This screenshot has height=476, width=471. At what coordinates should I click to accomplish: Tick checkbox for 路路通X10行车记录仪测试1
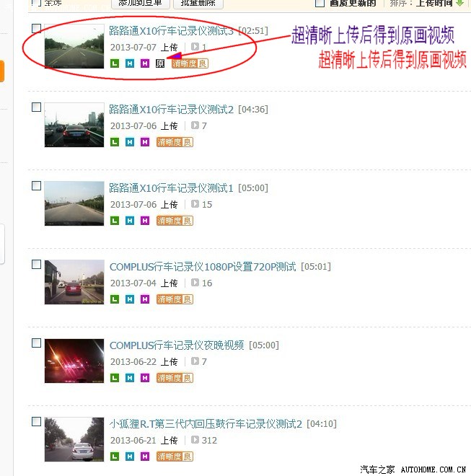pos(37,186)
